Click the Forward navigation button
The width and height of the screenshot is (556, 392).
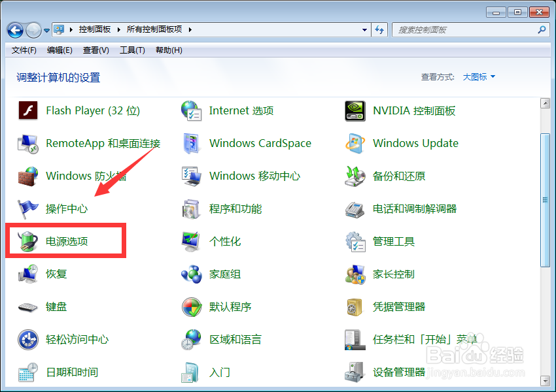click(33, 31)
